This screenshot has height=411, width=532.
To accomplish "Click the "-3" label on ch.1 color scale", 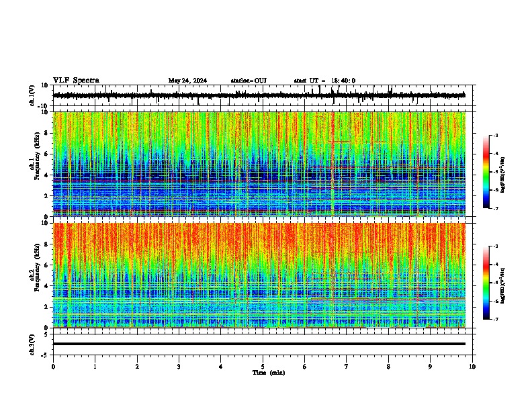I will (496, 136).
